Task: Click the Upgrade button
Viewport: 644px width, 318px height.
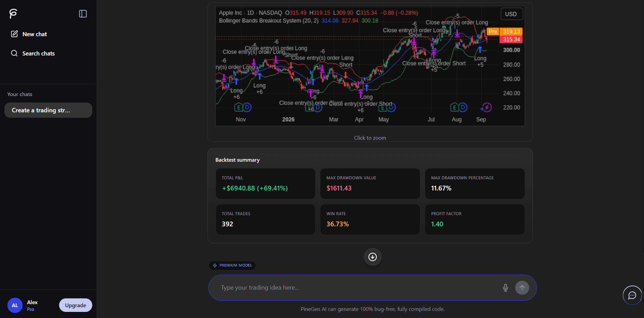Action: tap(76, 305)
